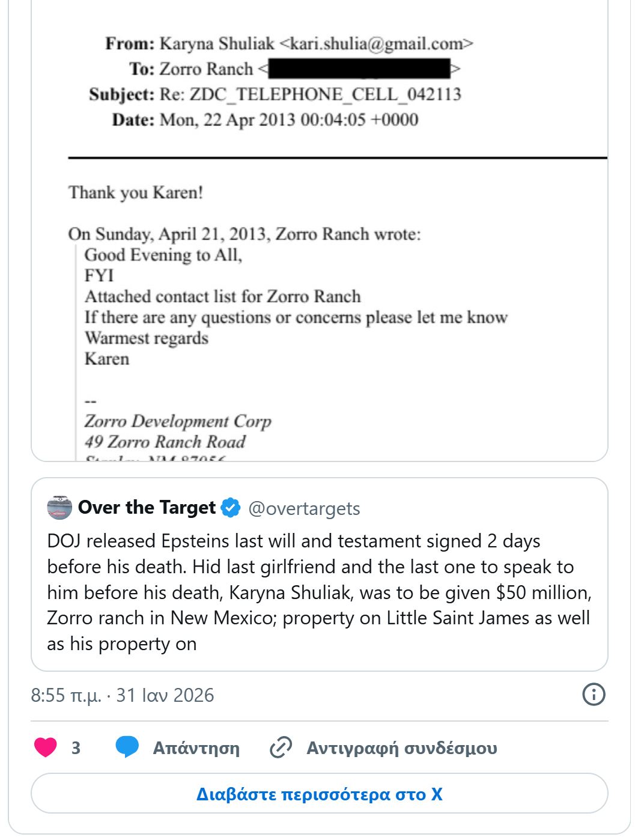The image size is (638, 840).
Task: Click the "Thank you Karen!" line
Action: point(136,192)
